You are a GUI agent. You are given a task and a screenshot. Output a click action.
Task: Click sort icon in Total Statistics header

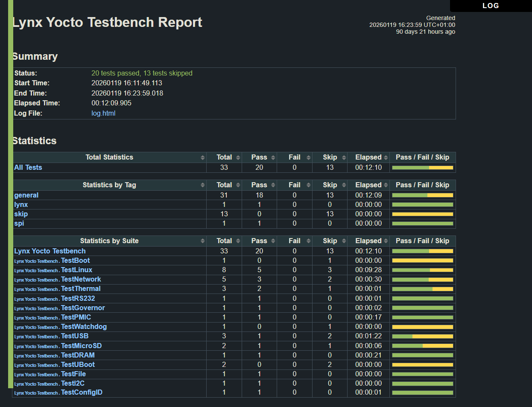202,157
